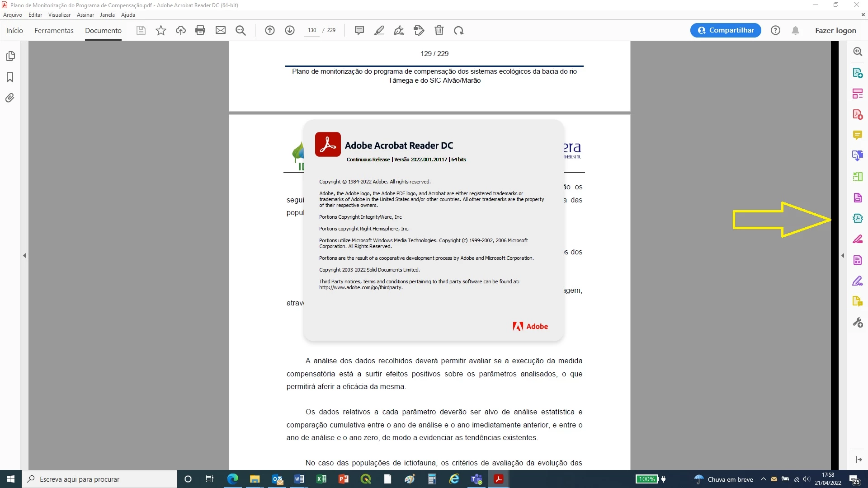Image resolution: width=868 pixels, height=488 pixels.
Task: Open the attachments paperclip panel
Action: [10, 98]
